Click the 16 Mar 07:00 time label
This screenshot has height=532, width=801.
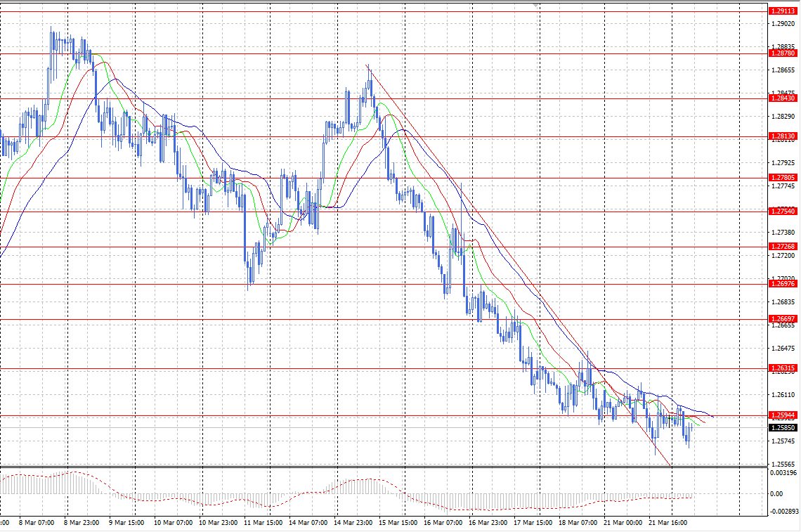(443, 523)
